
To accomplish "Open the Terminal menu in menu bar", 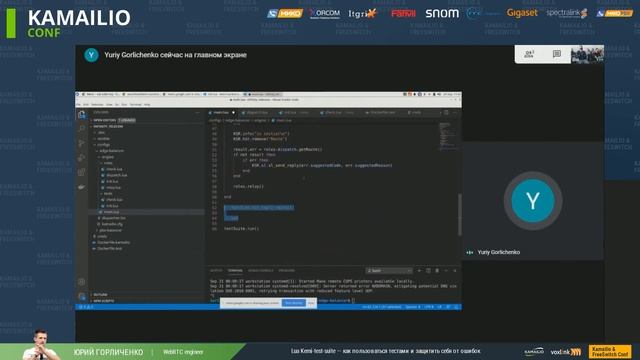I will [x=136, y=105].
